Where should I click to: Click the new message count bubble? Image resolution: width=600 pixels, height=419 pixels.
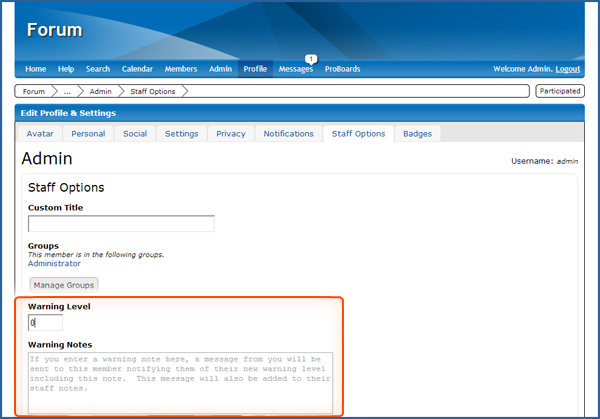click(x=311, y=59)
